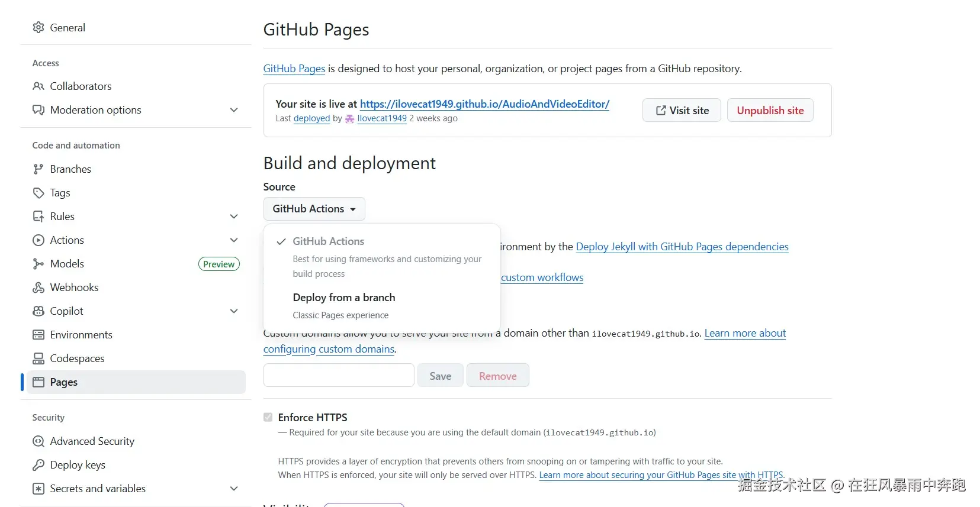Toggle the Enforce HTTPS checkbox
980x507 pixels.
click(268, 417)
